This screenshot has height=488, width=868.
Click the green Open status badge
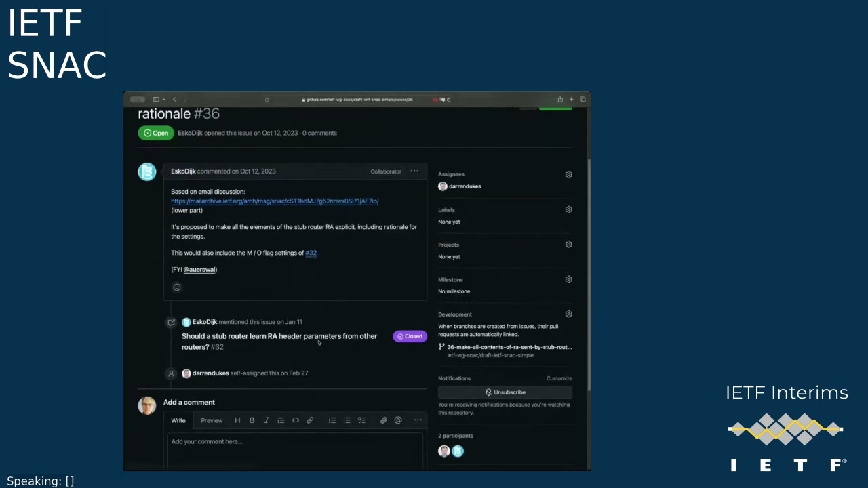[156, 133]
